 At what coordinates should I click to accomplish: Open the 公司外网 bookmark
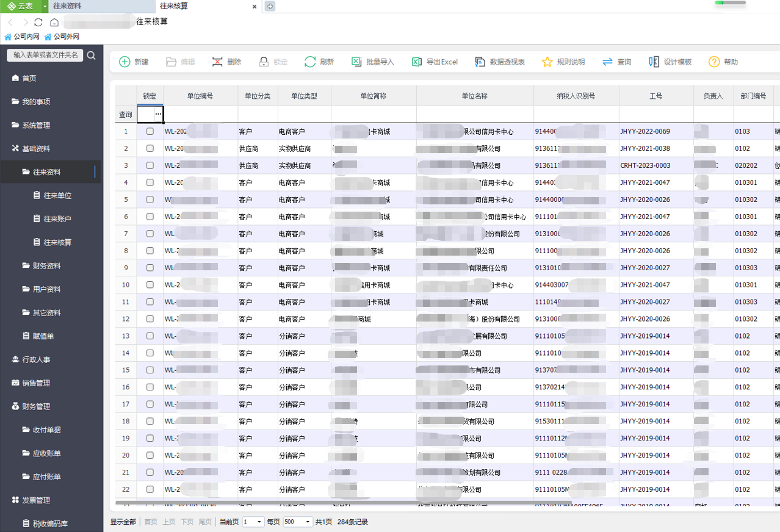(x=62, y=37)
